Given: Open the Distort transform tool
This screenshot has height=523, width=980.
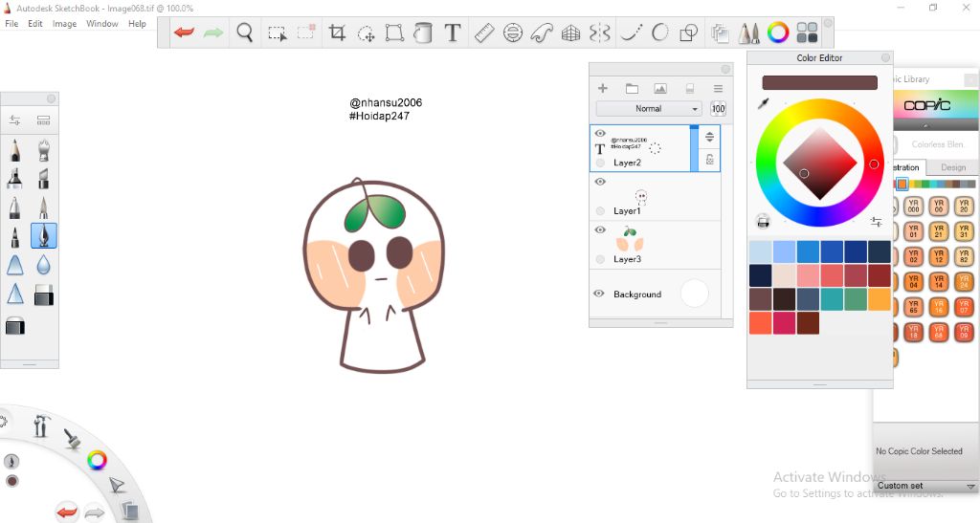Looking at the screenshot, I should click(394, 33).
